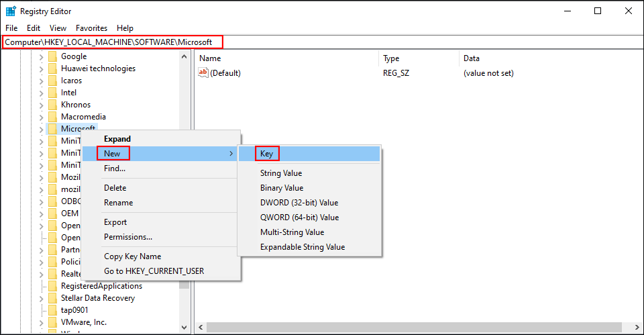The width and height of the screenshot is (644, 335).
Task: Select Copy Key Name
Action: pos(162,256)
